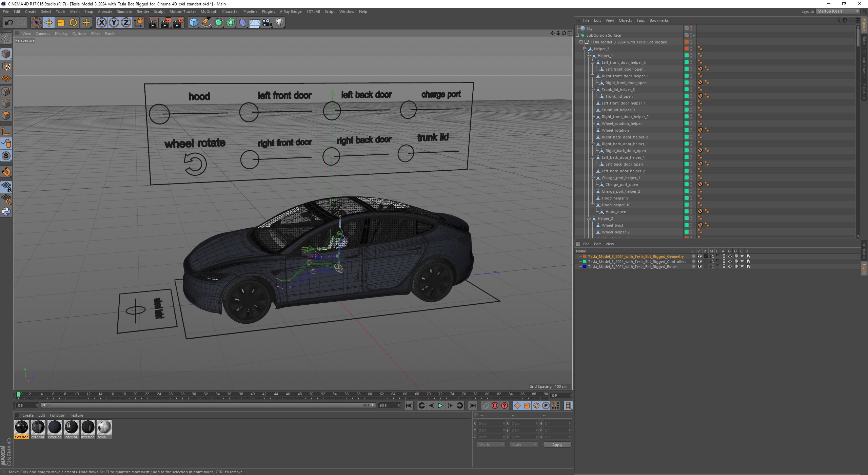Image resolution: width=868 pixels, height=475 pixels.
Task: Toggle the Z axis lock
Action: [126, 23]
